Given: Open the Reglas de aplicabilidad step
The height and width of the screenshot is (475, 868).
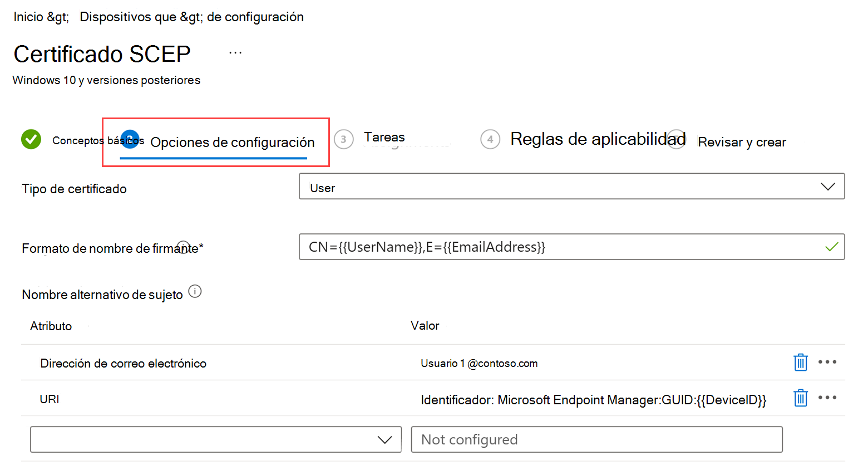Looking at the screenshot, I should point(598,139).
